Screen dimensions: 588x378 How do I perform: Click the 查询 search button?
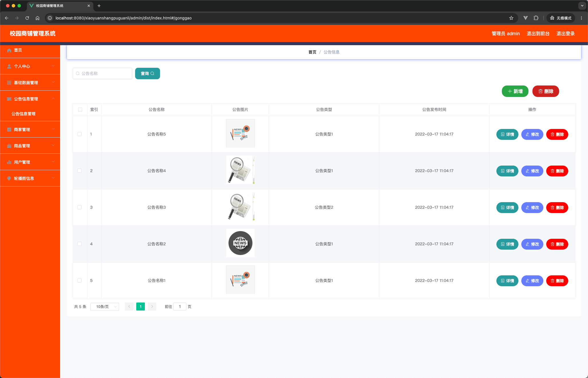click(147, 73)
